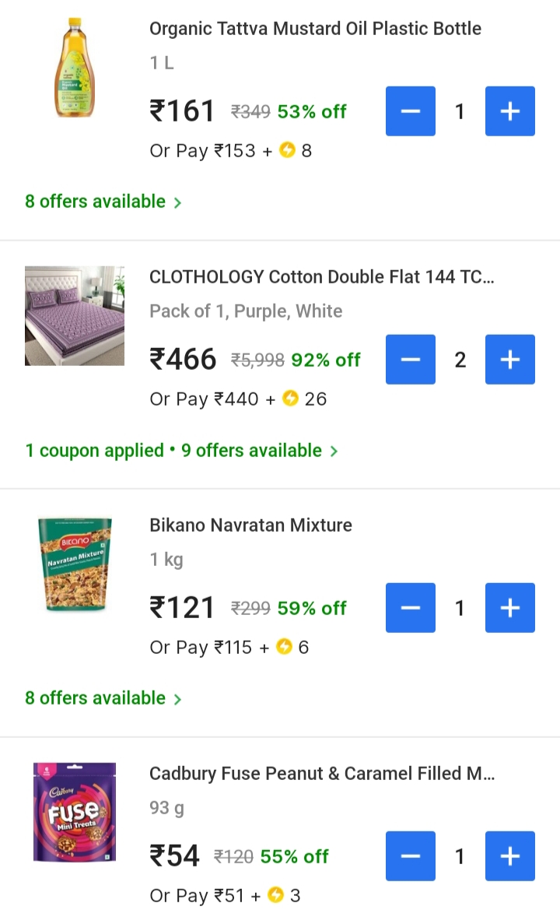Increase Organic Tattva Mustard Oil quantity
This screenshot has width=560, height=924.
[509, 111]
